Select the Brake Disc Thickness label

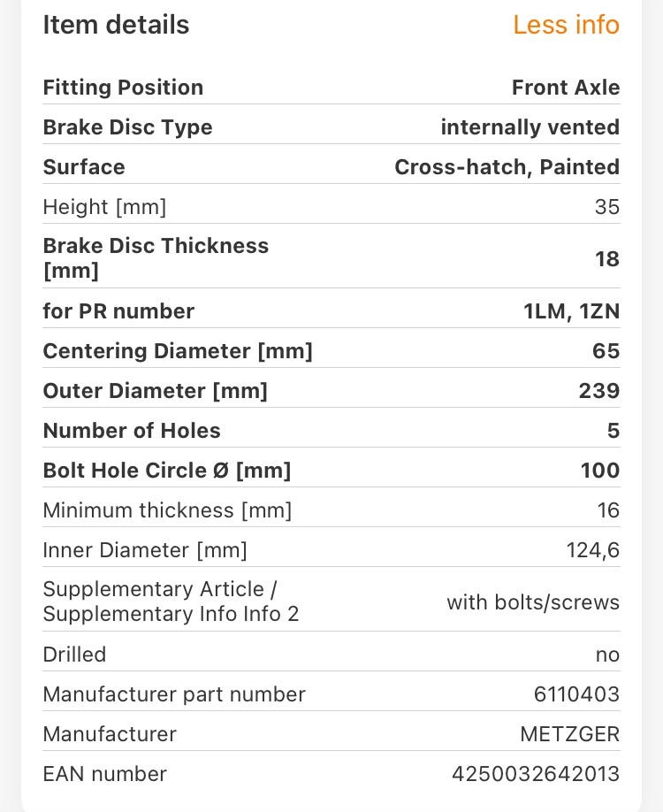click(x=156, y=257)
